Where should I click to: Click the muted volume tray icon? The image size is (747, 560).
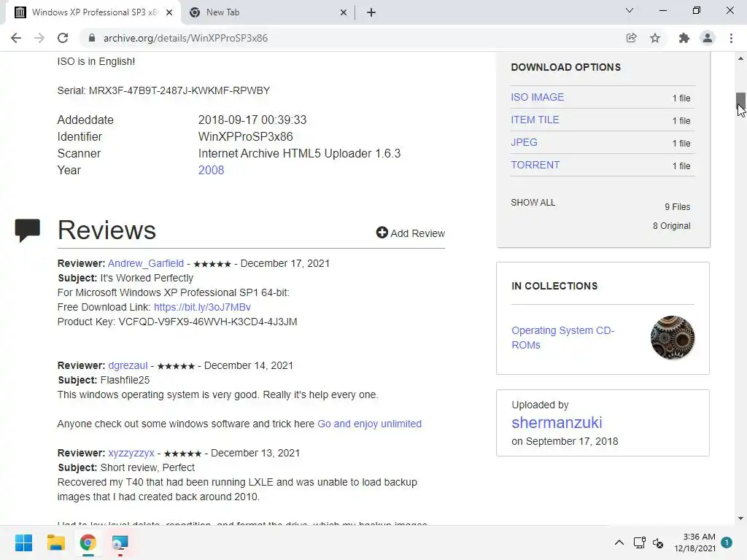coord(658,542)
